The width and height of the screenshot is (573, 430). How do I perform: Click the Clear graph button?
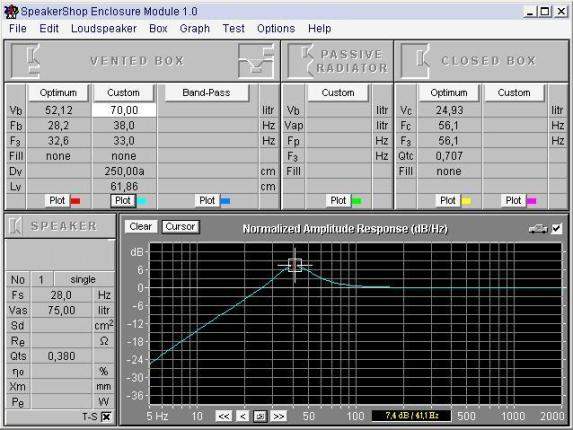[x=141, y=227]
